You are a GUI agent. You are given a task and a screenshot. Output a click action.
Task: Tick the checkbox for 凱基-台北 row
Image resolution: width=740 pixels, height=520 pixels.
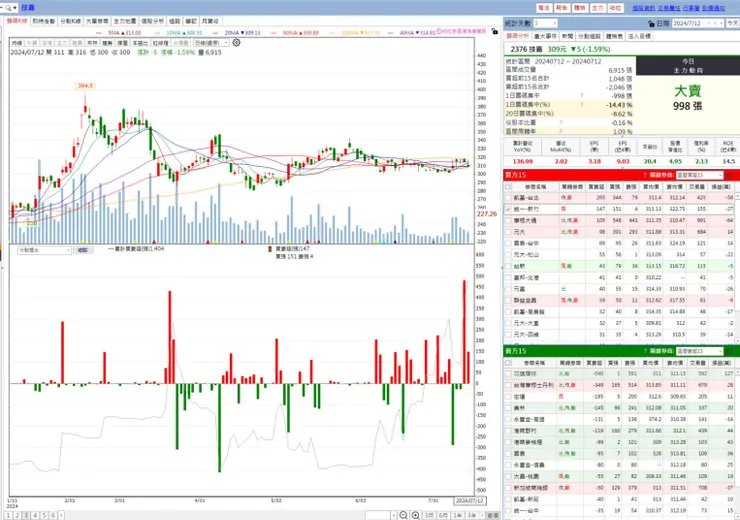point(508,198)
